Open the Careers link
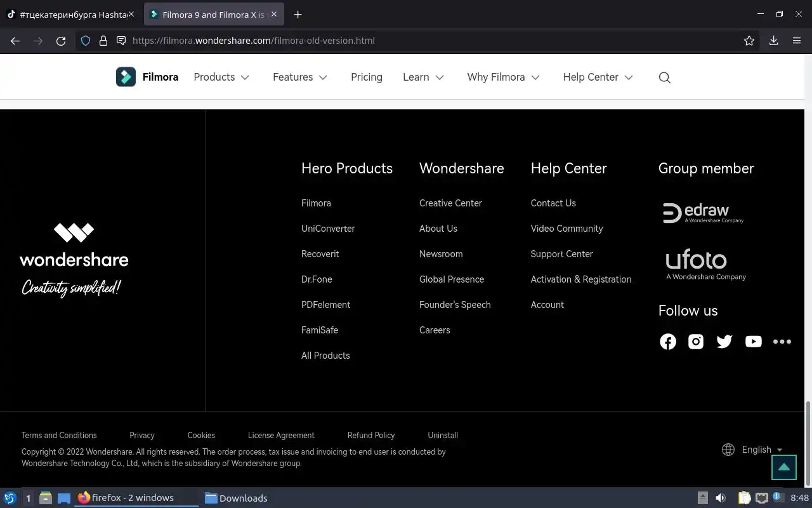Viewport: 812px width, 508px height. coord(435,330)
